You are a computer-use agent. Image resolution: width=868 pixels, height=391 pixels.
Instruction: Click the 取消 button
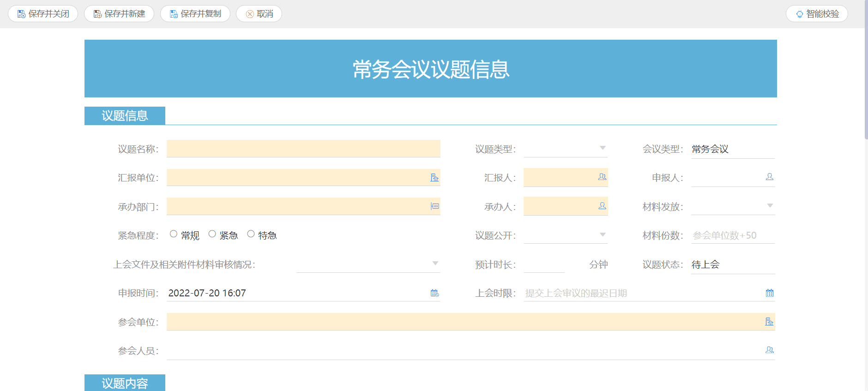pyautogui.click(x=259, y=14)
